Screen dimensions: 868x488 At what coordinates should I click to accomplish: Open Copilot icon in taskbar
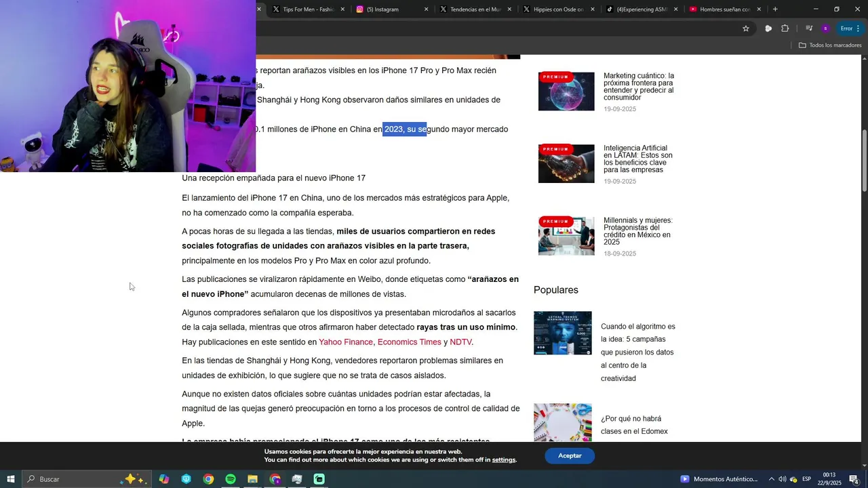164,479
